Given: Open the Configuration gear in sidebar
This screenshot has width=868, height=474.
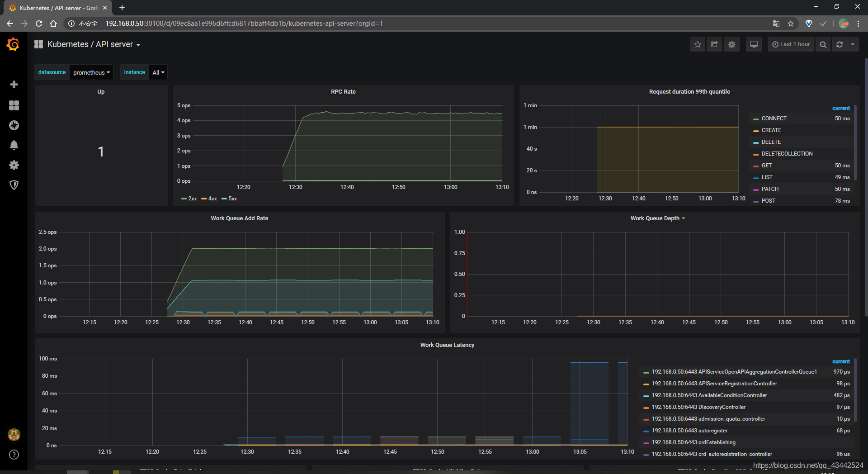Looking at the screenshot, I should tap(14, 165).
